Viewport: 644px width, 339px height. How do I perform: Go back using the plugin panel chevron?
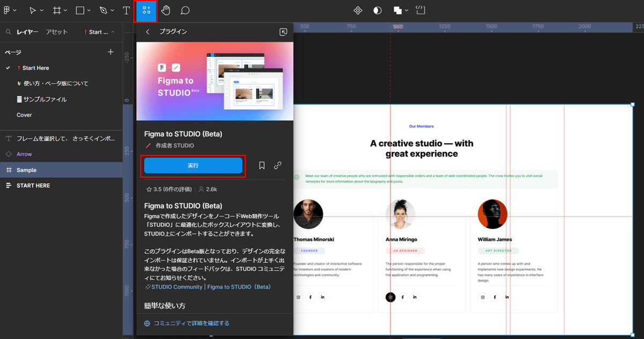point(148,32)
